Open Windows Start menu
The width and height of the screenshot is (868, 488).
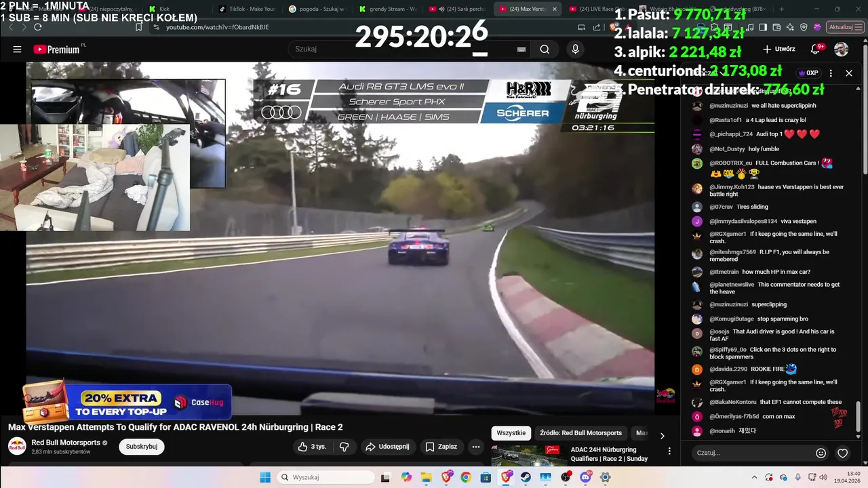[265, 477]
